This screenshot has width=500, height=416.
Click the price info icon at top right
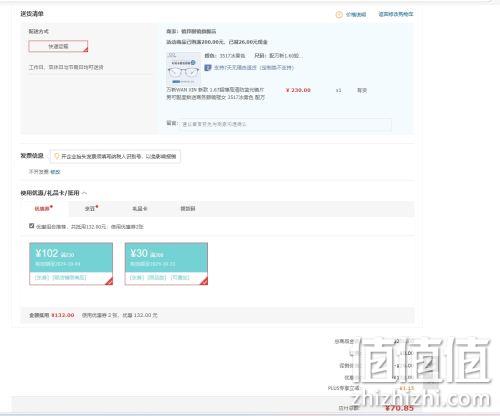[x=339, y=14]
